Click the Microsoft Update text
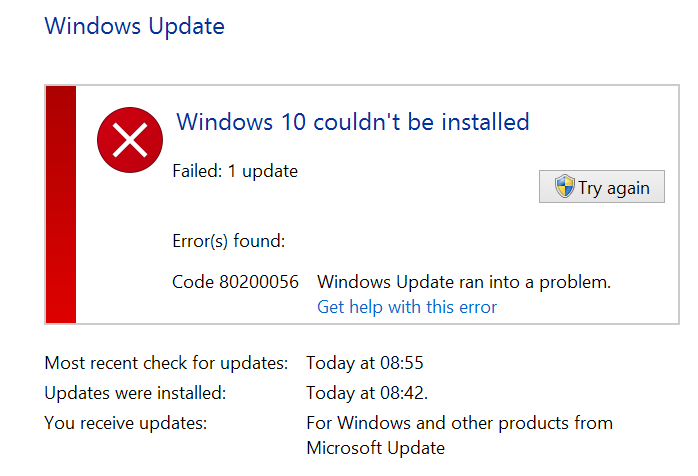Screen dimensions: 698x476 tap(376, 448)
